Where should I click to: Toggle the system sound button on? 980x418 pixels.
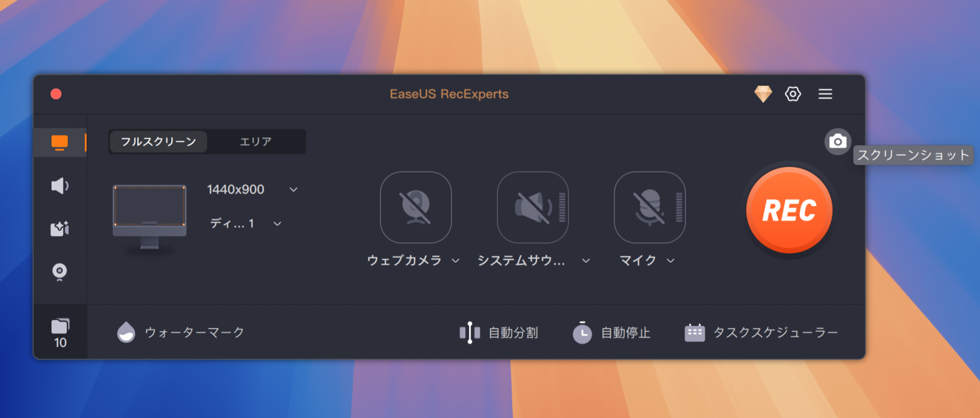532,207
